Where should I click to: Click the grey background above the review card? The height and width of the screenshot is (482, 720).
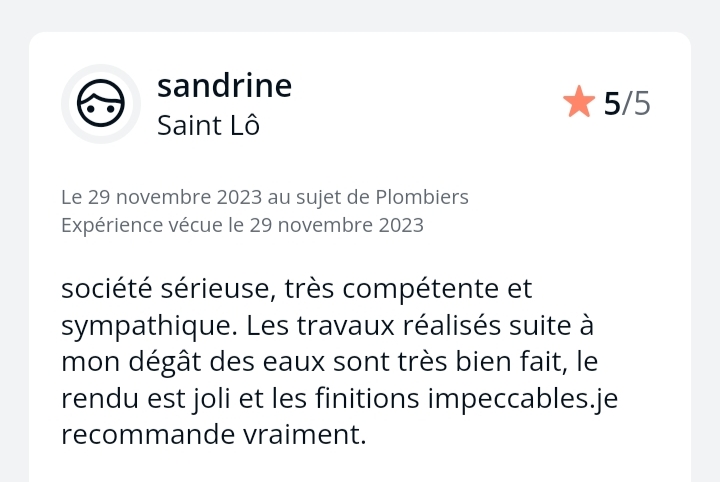[360, 14]
